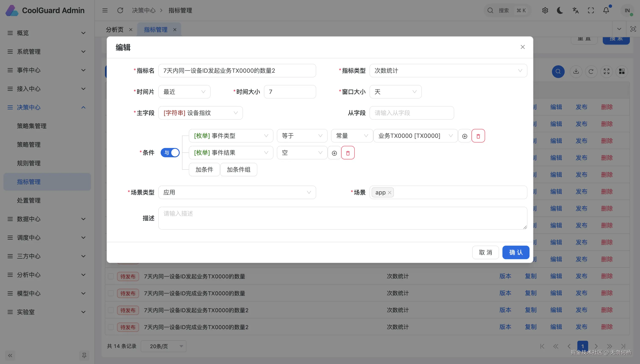The height and width of the screenshot is (364, 640).
Task: Switch to dark mode moon icon
Action: (x=560, y=11)
